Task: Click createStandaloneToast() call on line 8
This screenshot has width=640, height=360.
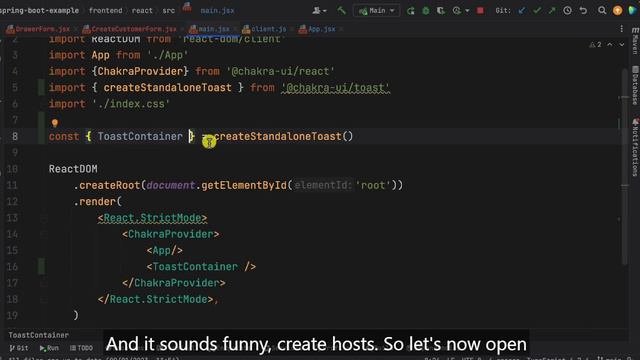Action: coord(283,136)
